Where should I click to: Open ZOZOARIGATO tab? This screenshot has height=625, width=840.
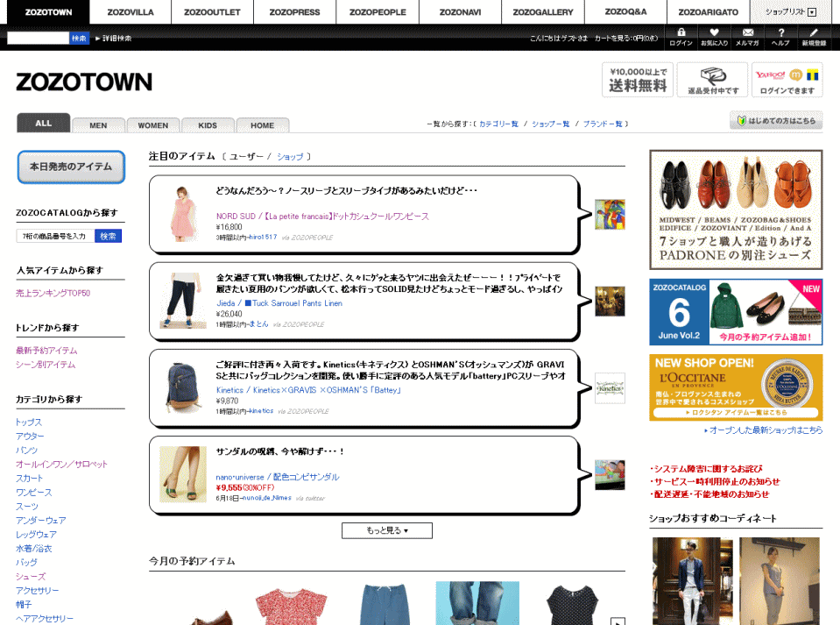(x=709, y=11)
